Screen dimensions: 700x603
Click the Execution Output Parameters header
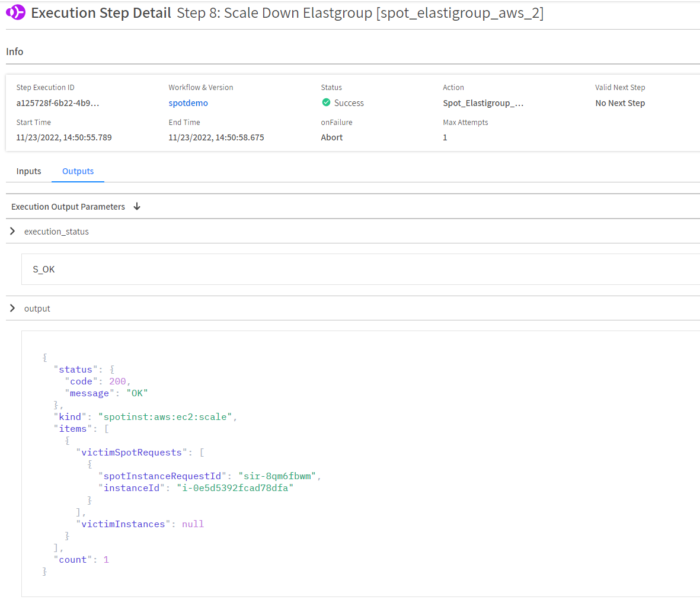tap(68, 207)
